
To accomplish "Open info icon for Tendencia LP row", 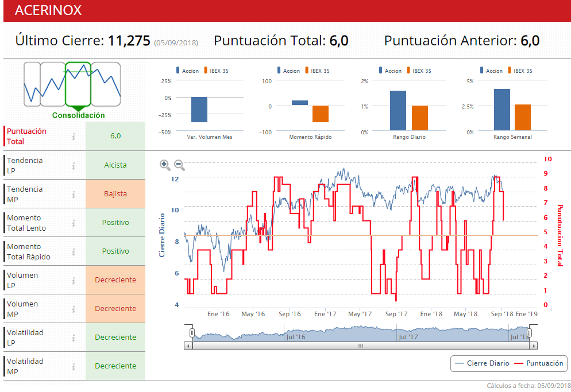I will click(x=74, y=166).
